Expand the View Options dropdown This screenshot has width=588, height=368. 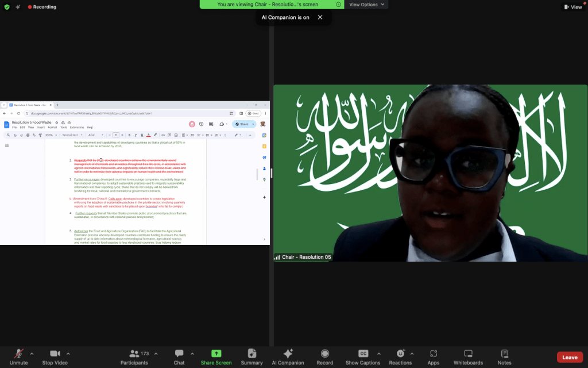pyautogui.click(x=367, y=5)
